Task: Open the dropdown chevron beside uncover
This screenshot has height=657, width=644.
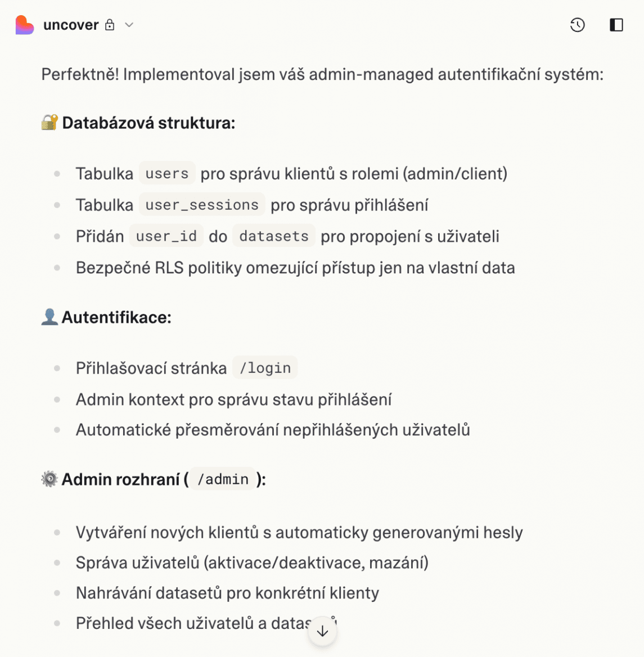Action: [x=129, y=25]
